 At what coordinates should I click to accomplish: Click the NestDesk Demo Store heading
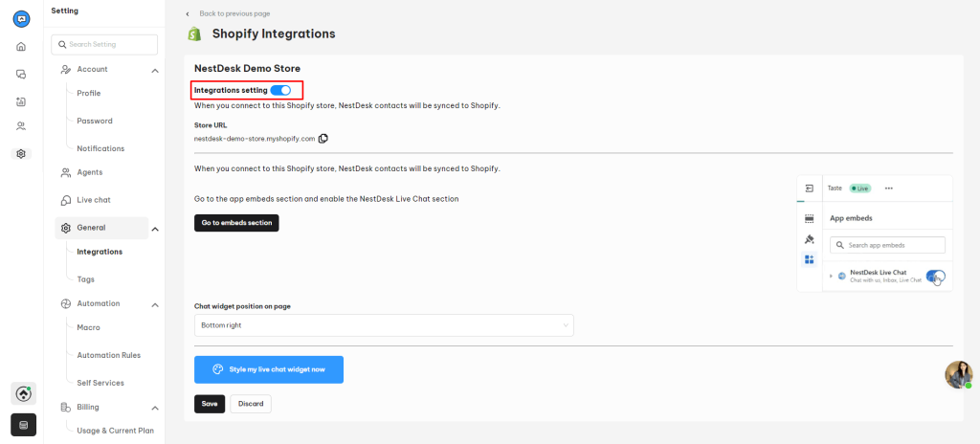tap(248, 68)
